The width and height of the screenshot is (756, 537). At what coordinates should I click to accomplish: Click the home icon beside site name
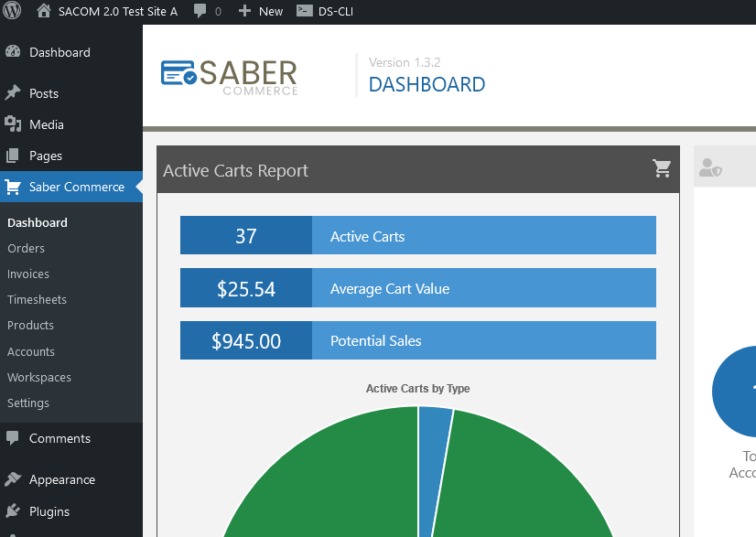pos(44,11)
